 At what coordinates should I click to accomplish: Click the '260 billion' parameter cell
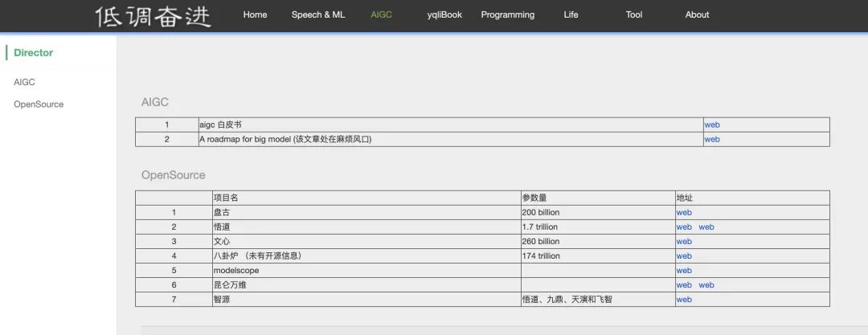pos(598,241)
